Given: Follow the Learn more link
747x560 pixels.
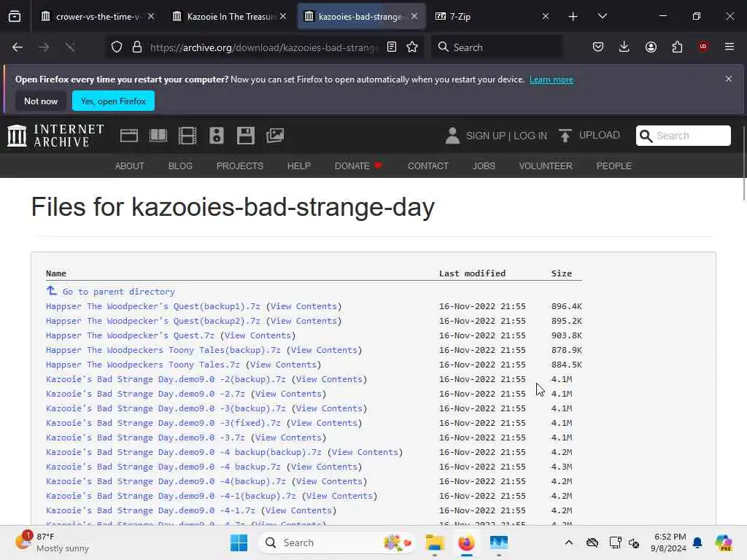Looking at the screenshot, I should click(x=551, y=79).
